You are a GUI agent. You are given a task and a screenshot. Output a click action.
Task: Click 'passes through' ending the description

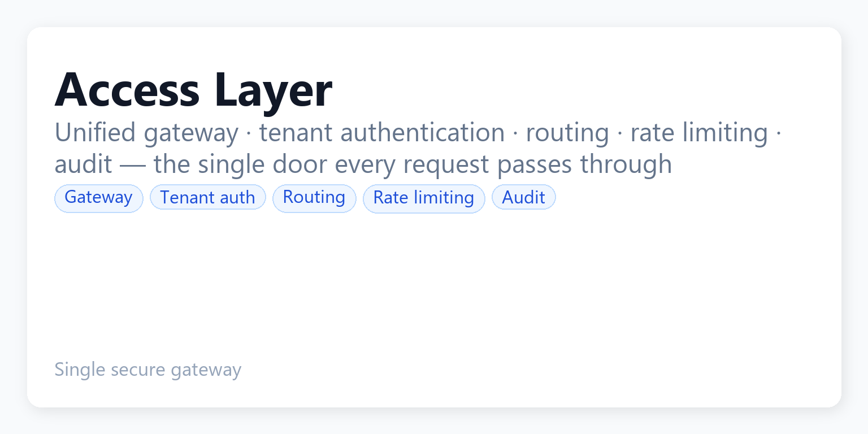click(585, 166)
